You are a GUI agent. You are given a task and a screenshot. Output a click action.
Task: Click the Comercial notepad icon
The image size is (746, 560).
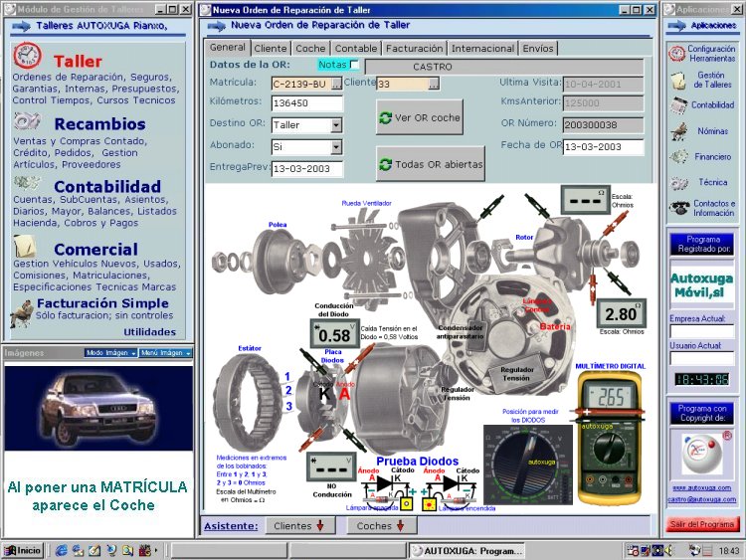(x=25, y=246)
